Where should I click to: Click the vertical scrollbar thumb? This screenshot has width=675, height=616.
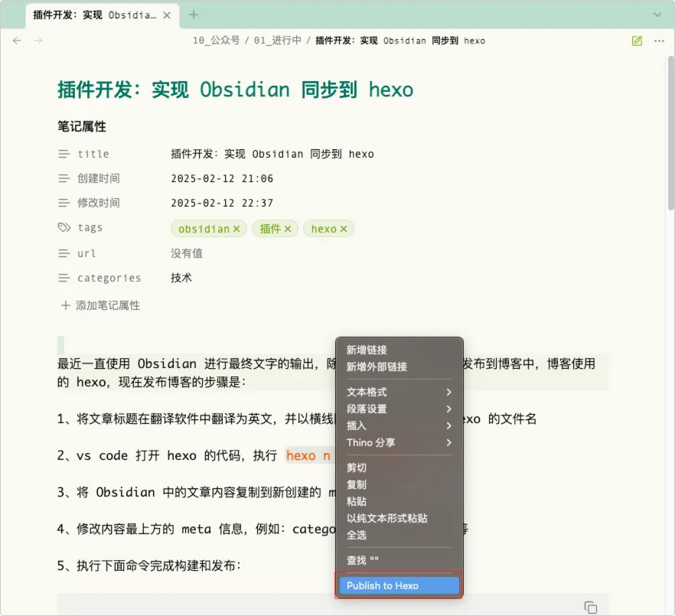670,133
